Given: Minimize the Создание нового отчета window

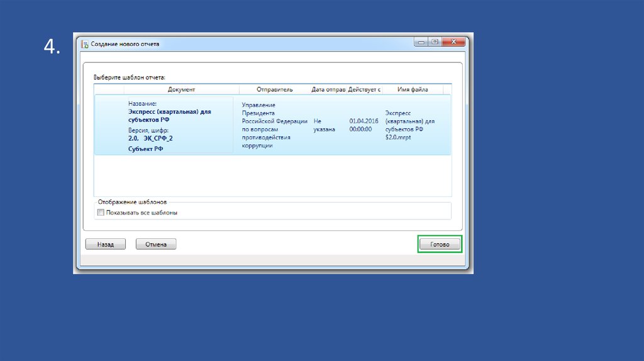Looking at the screenshot, I should click(421, 42).
